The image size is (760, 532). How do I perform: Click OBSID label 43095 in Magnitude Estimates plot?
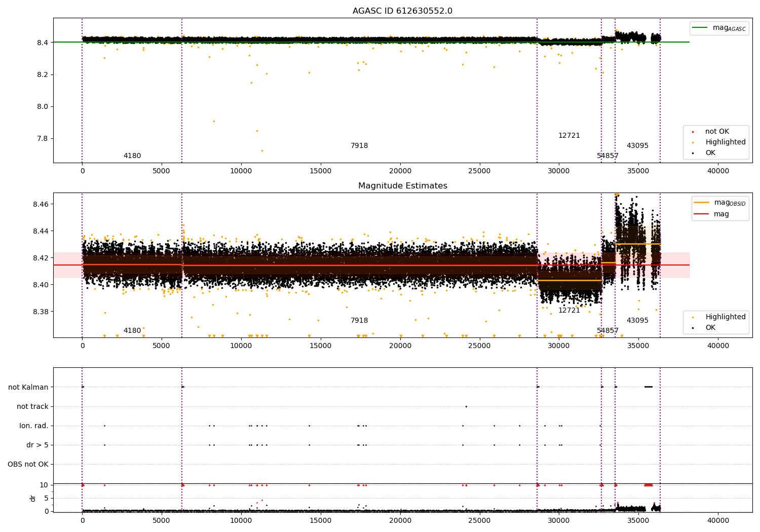(637, 321)
